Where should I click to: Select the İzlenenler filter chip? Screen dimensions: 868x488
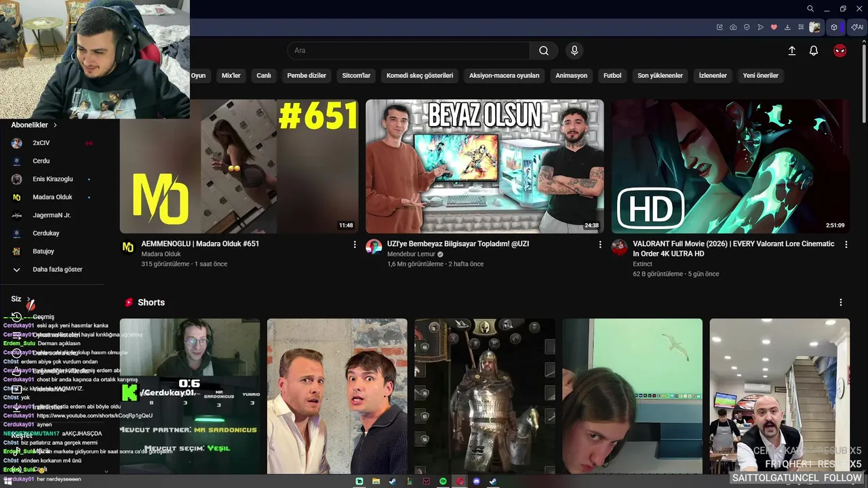pos(713,76)
